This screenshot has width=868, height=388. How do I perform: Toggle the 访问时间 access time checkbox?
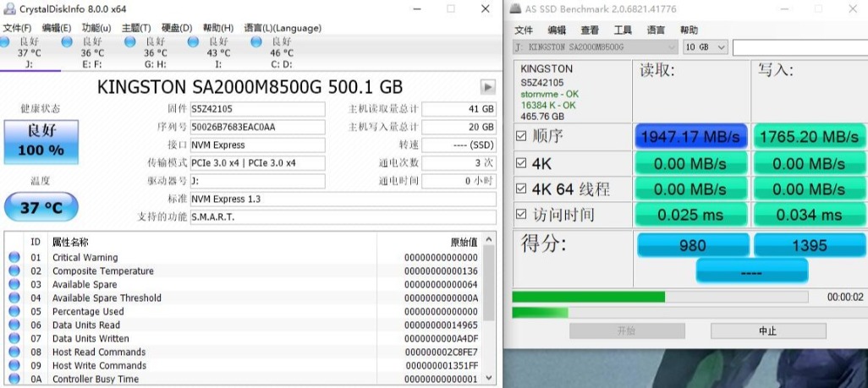pos(521,214)
